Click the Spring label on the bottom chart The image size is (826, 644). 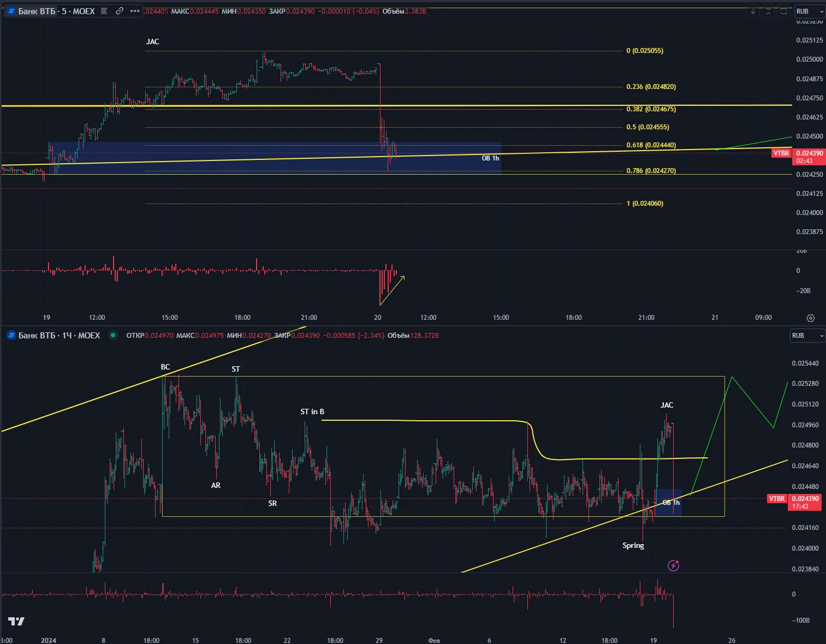[x=633, y=545]
